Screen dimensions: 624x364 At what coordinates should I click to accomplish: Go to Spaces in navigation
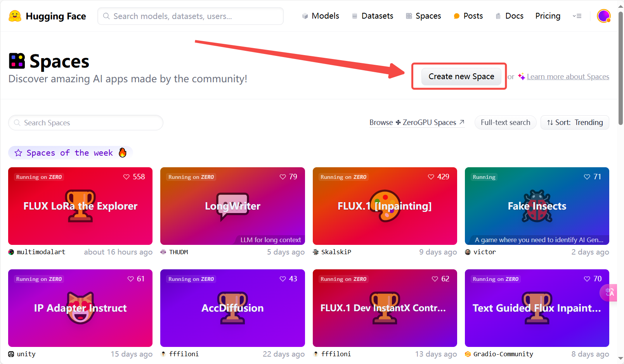(x=423, y=16)
